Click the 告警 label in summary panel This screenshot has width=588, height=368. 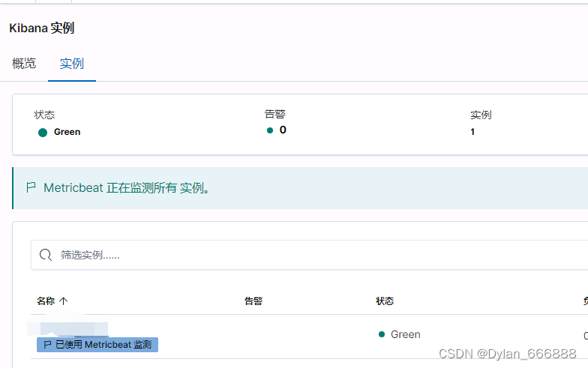[x=274, y=114]
